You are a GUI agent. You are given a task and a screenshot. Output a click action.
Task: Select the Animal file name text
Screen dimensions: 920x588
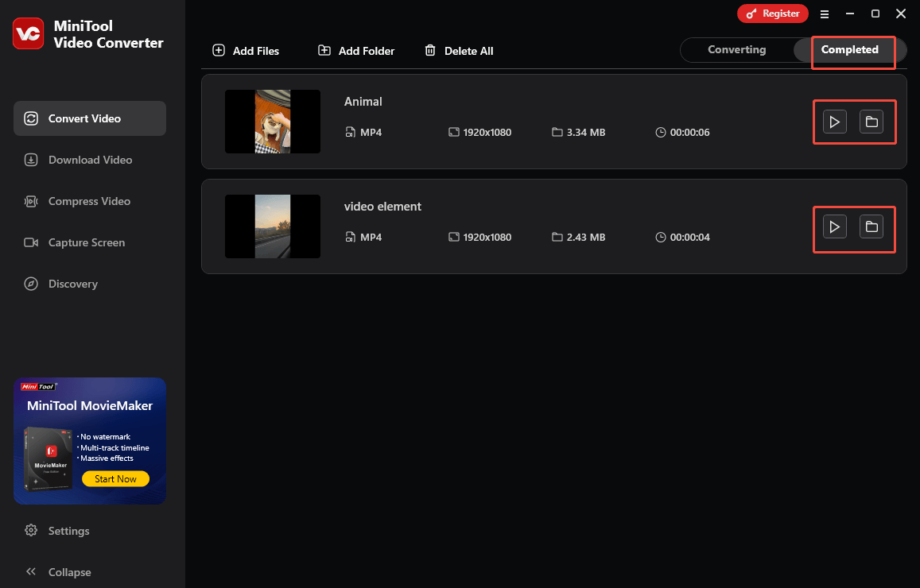point(363,102)
